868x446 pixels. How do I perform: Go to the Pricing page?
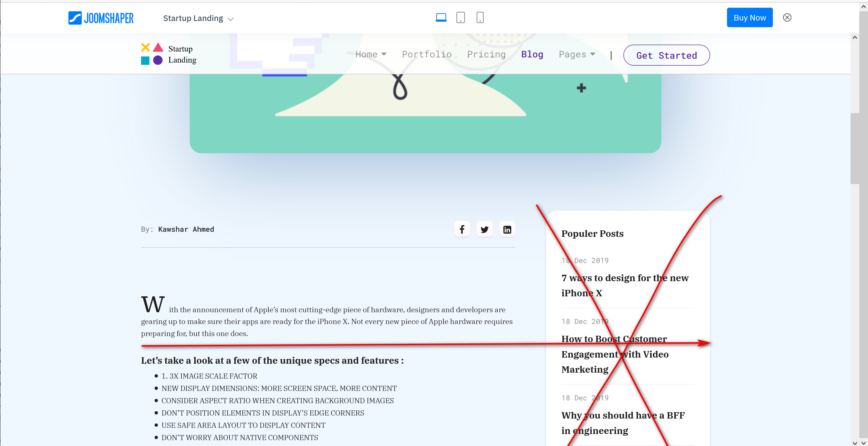pos(486,54)
